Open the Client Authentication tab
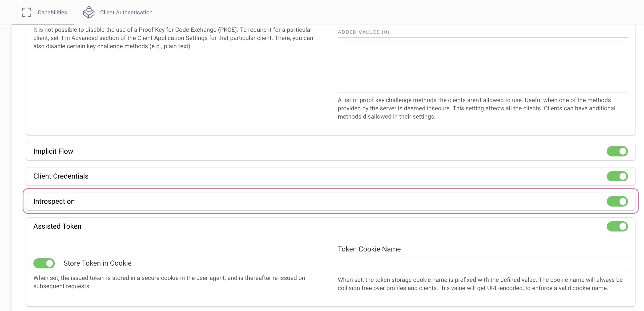The width and height of the screenshot is (644, 311). tap(118, 12)
